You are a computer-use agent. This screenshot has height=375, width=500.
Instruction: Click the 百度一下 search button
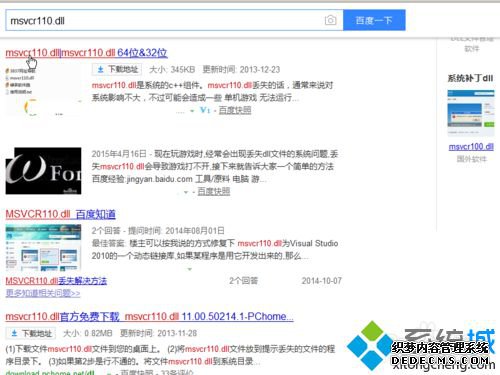374,20
